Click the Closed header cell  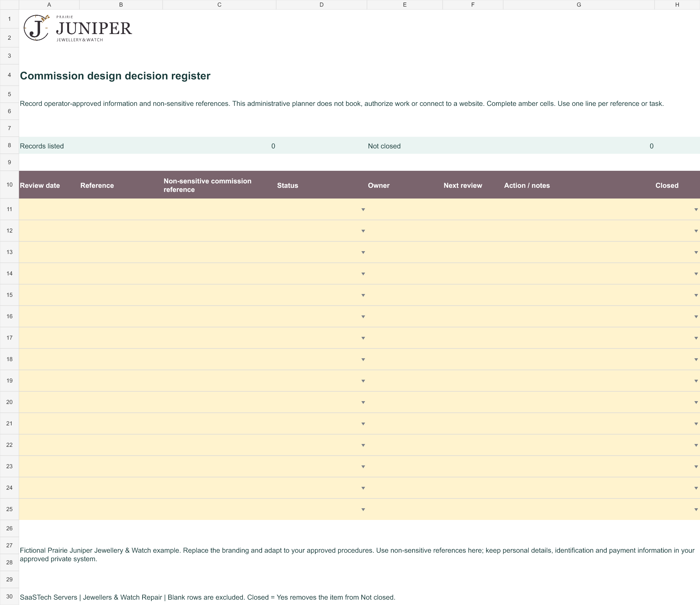click(677, 185)
